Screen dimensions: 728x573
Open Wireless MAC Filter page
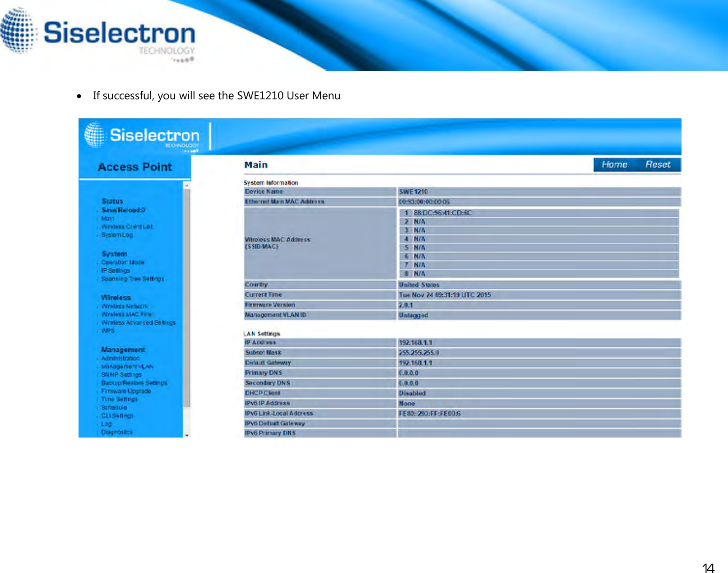[127, 314]
